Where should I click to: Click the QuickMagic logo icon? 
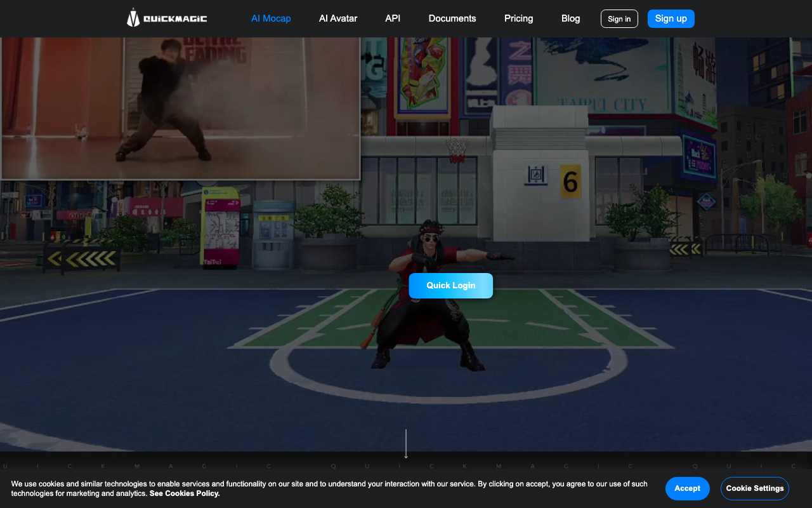pos(133,18)
